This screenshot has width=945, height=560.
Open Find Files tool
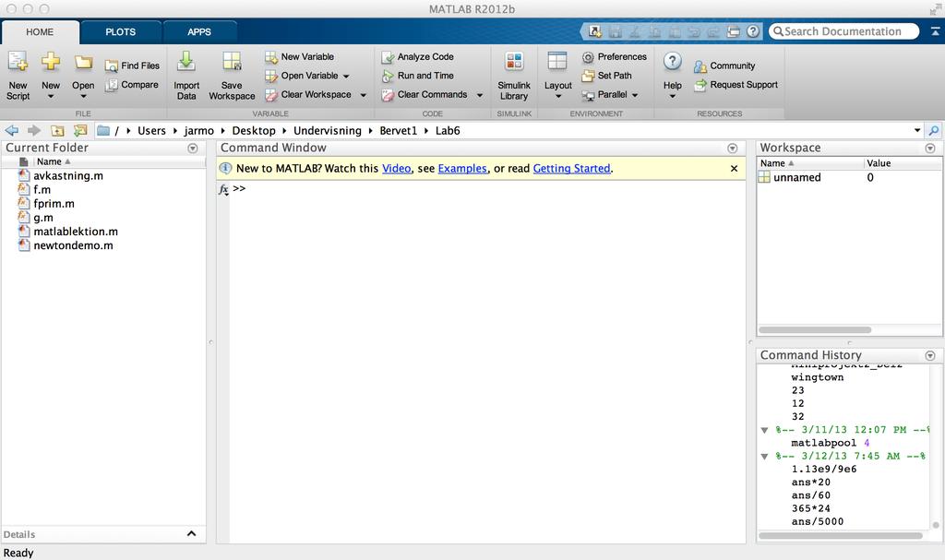(x=132, y=66)
